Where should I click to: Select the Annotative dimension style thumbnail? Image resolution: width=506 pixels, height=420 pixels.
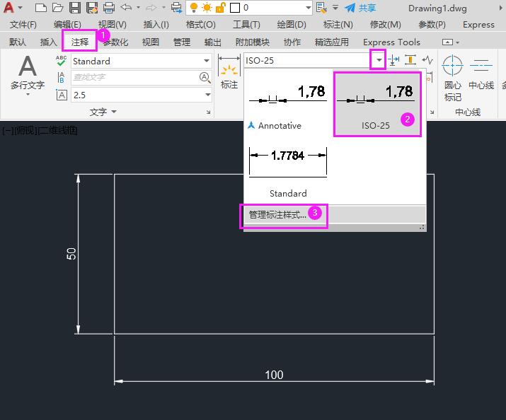tap(288, 104)
